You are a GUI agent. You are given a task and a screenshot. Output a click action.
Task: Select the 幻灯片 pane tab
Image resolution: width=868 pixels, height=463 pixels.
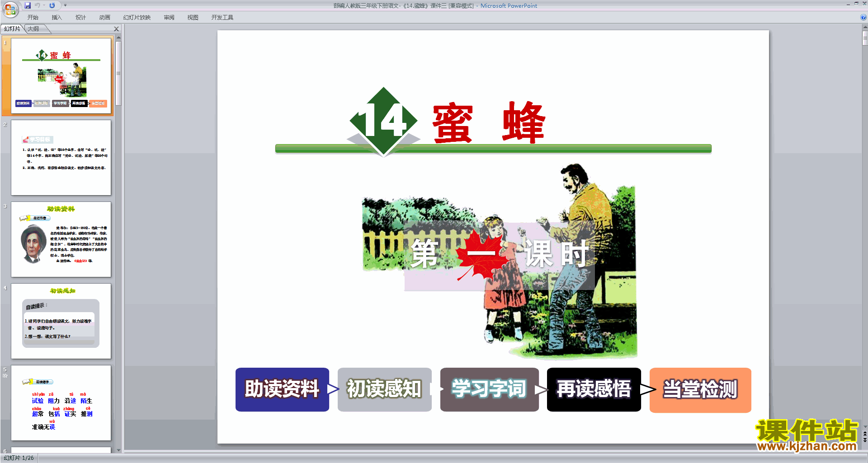tap(12, 29)
